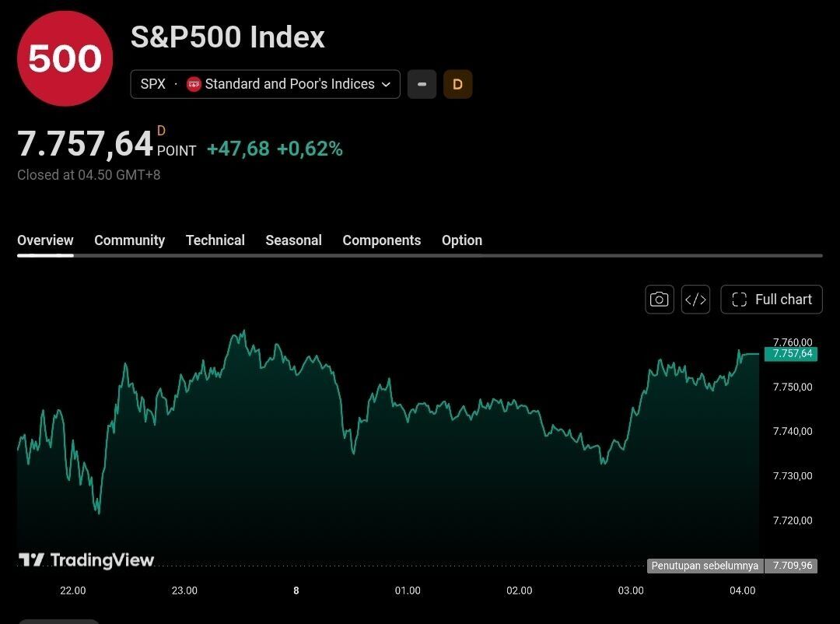Open the Technical tab
This screenshot has height=624, width=840.
click(215, 240)
